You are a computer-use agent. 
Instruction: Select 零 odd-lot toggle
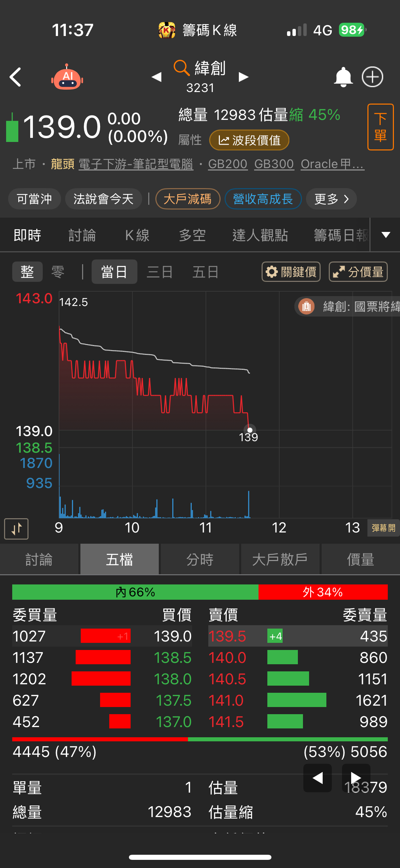pyautogui.click(x=58, y=272)
